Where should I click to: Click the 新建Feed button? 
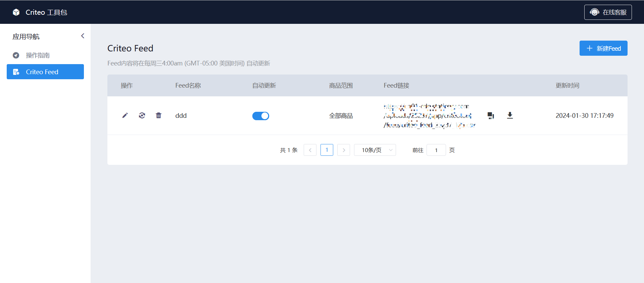(603, 48)
